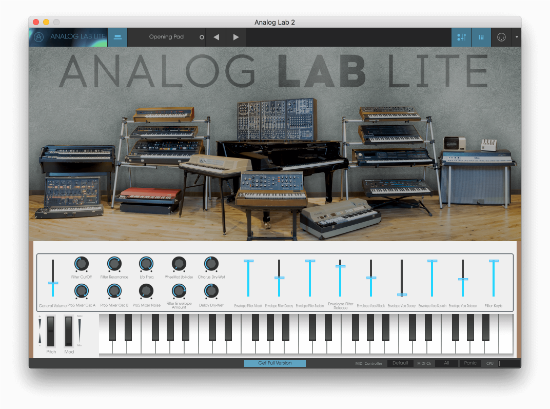
Task: Click the Envelope Filter Sustain fader
Action: pyautogui.click(x=310, y=278)
